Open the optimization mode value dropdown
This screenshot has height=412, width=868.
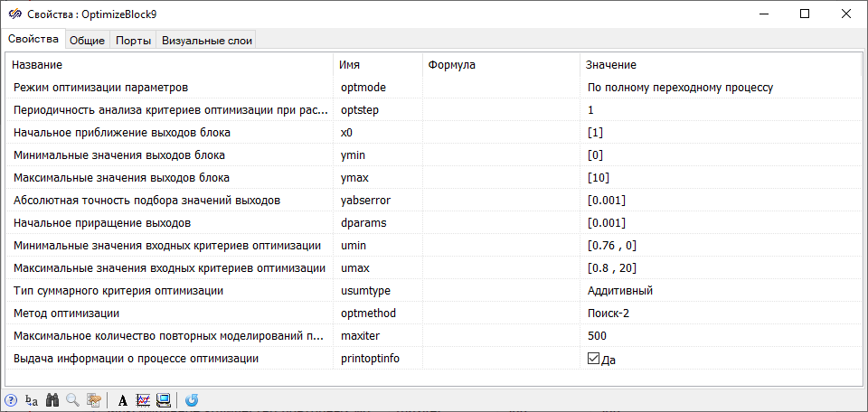click(719, 88)
